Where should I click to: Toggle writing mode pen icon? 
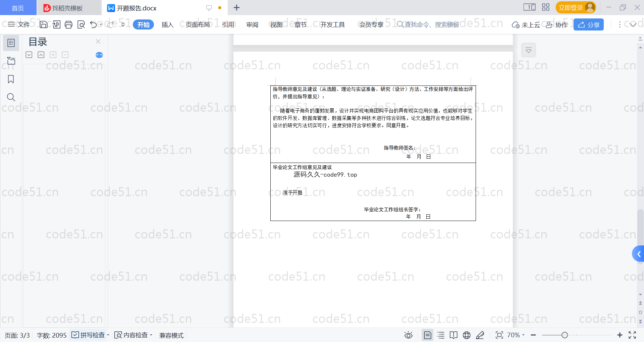(x=480, y=335)
